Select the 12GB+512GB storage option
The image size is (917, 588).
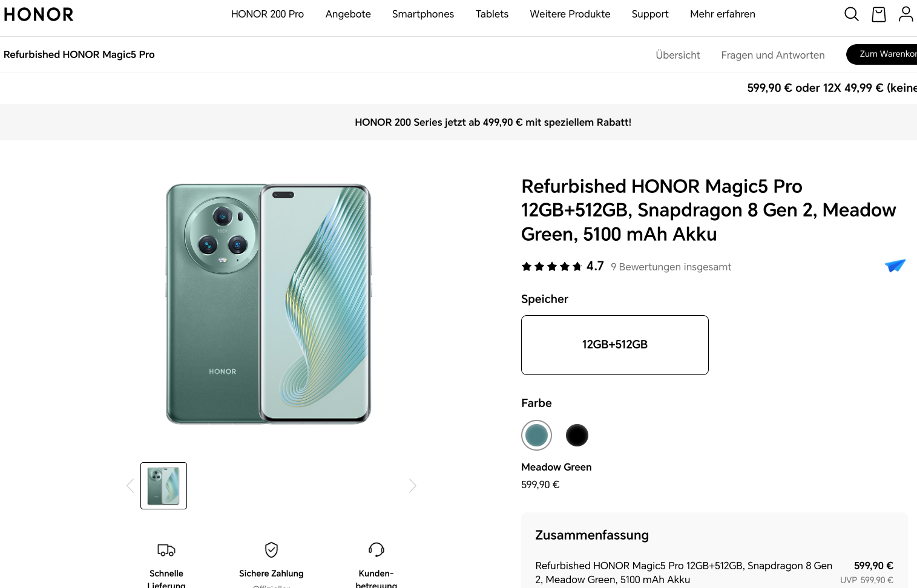pos(614,345)
